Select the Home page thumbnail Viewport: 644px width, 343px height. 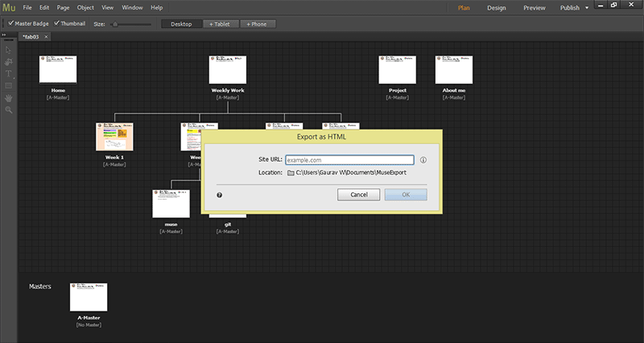[x=58, y=69]
